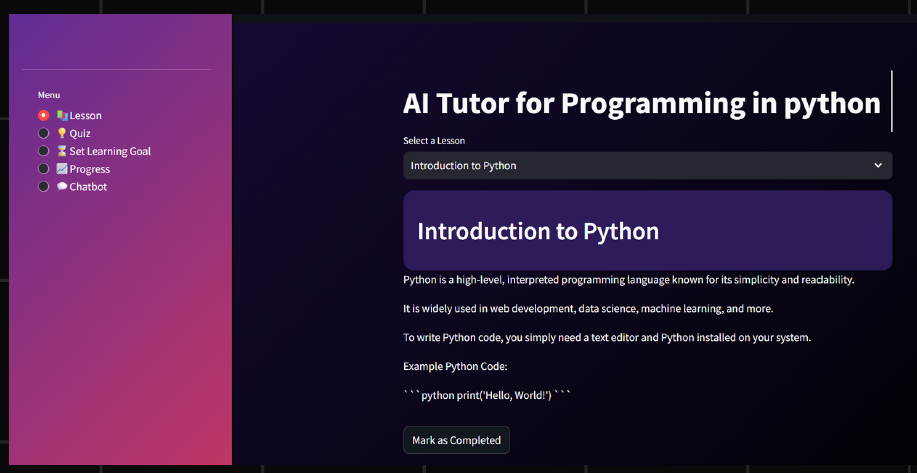The height and width of the screenshot is (473, 917).
Task: Switch to the Progress radio option
Action: pos(43,169)
